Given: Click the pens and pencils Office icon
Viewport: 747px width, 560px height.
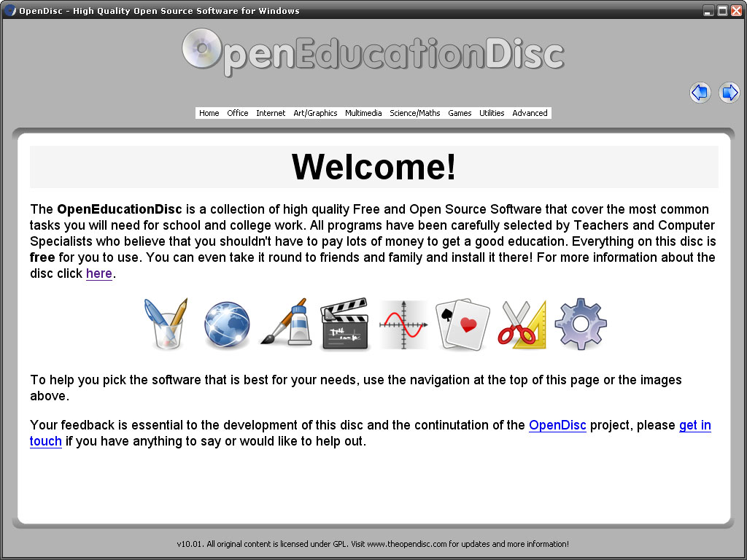Looking at the screenshot, I should point(166,324).
